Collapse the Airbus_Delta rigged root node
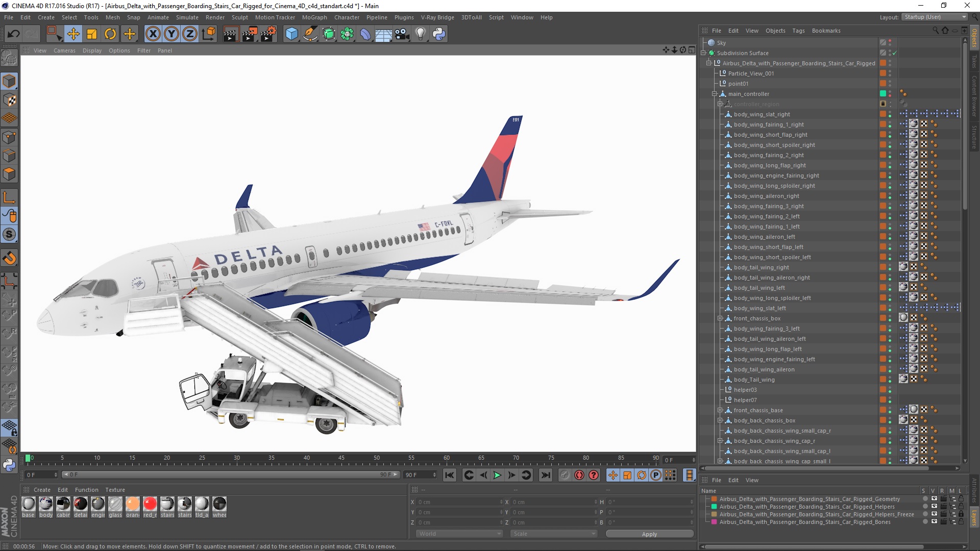The height and width of the screenshot is (551, 980). (x=709, y=63)
